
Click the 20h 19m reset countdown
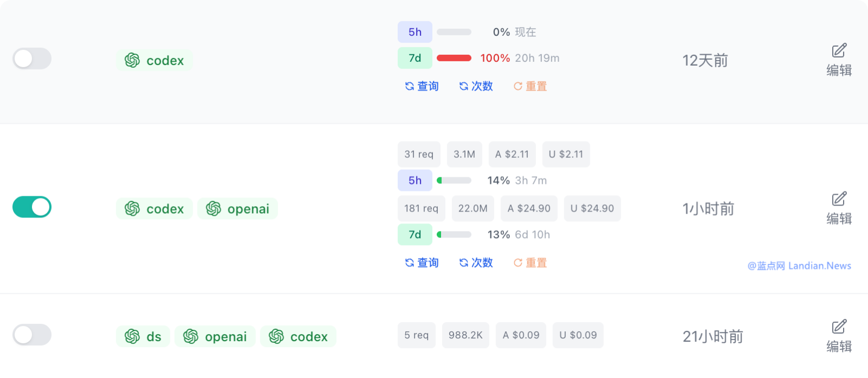point(537,58)
